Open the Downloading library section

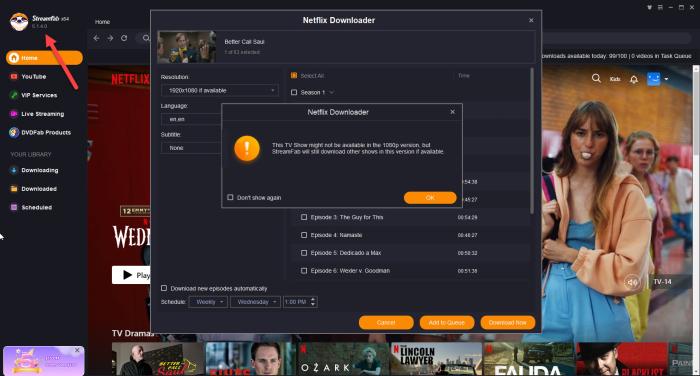click(x=34, y=170)
